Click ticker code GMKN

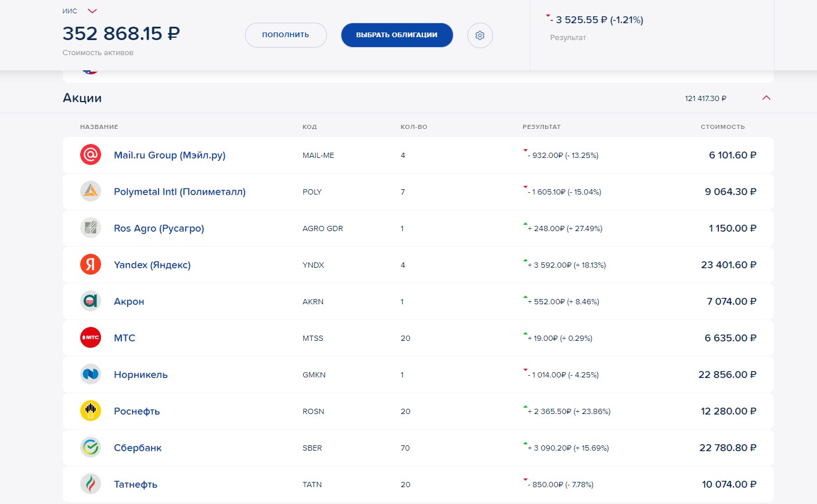(314, 375)
